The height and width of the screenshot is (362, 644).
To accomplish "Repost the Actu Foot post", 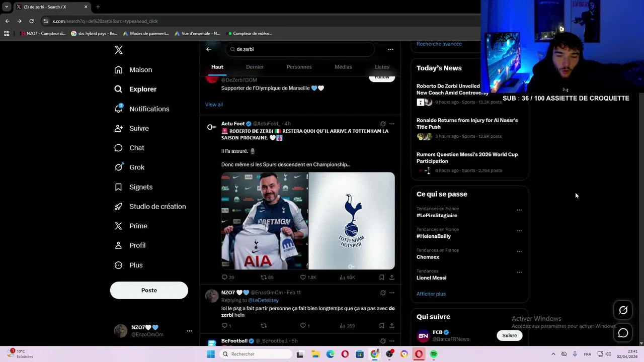I will [x=267, y=277].
